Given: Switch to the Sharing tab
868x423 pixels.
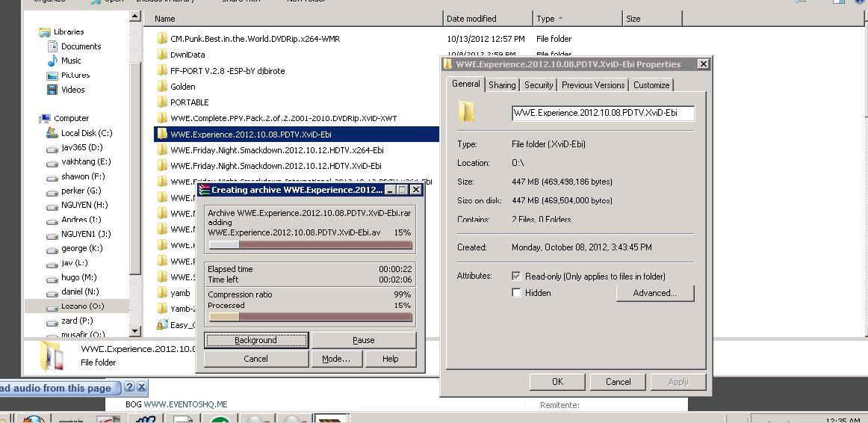Looking at the screenshot, I should pyautogui.click(x=502, y=85).
